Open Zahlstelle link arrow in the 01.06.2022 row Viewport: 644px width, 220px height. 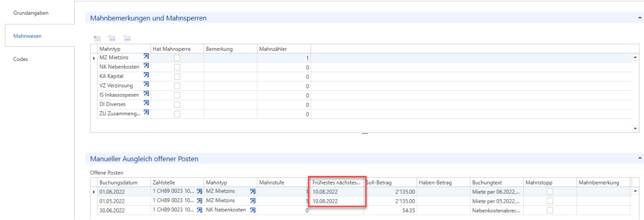(x=199, y=192)
